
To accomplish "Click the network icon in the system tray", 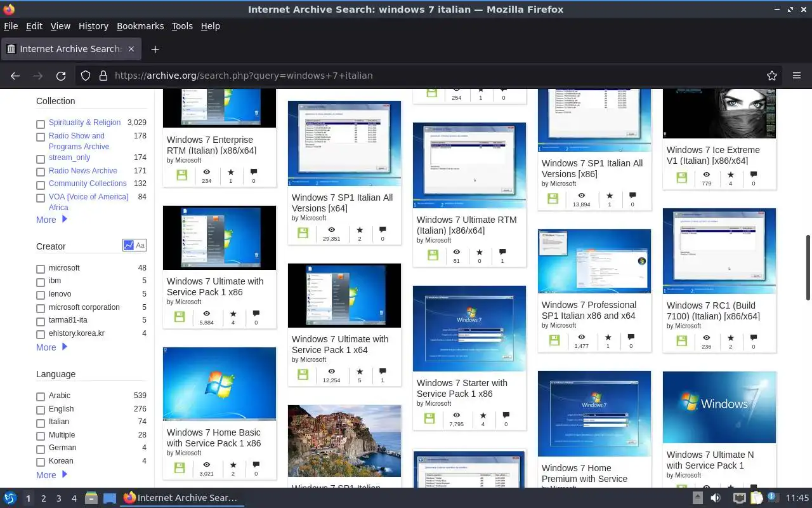I will (739, 498).
